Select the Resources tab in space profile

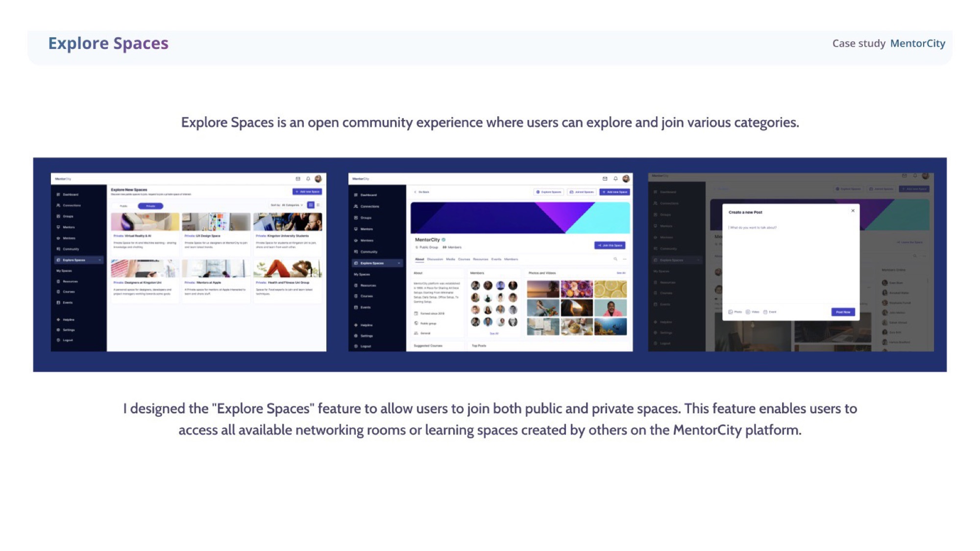pyautogui.click(x=480, y=259)
